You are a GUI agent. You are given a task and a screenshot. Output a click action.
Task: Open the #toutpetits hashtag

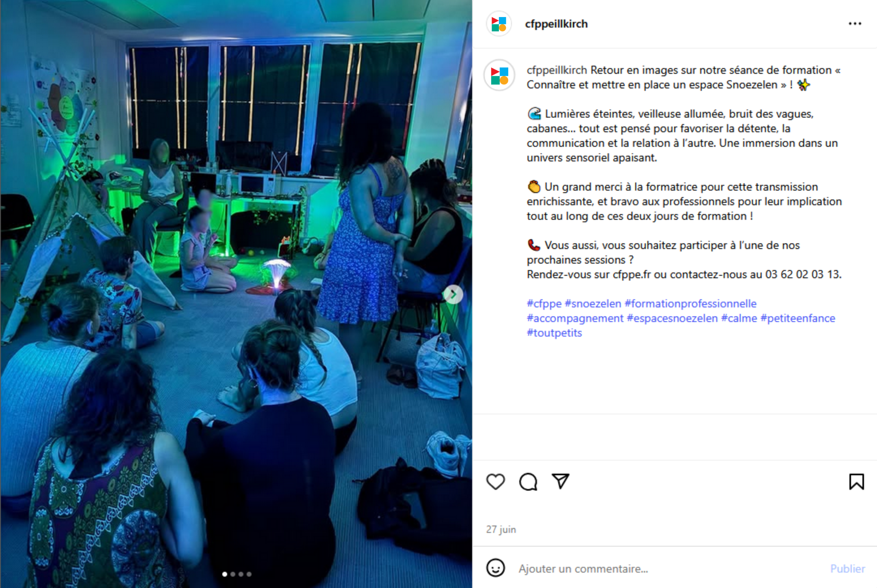click(x=554, y=333)
